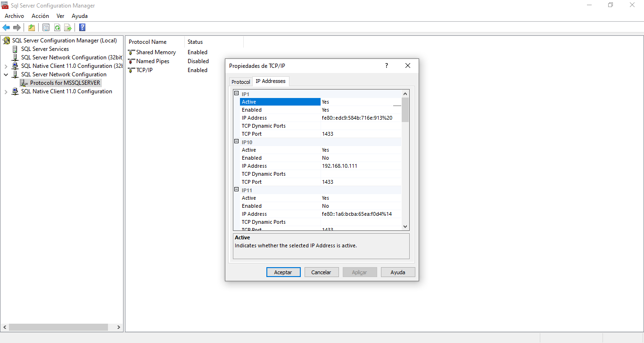Click the Enabled status of Shared Memory
644x343 pixels.
click(x=198, y=52)
